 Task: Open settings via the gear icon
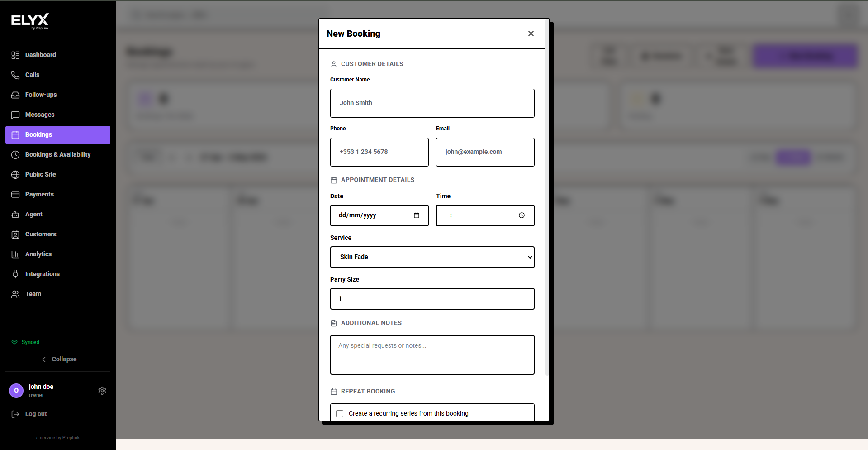(102, 391)
